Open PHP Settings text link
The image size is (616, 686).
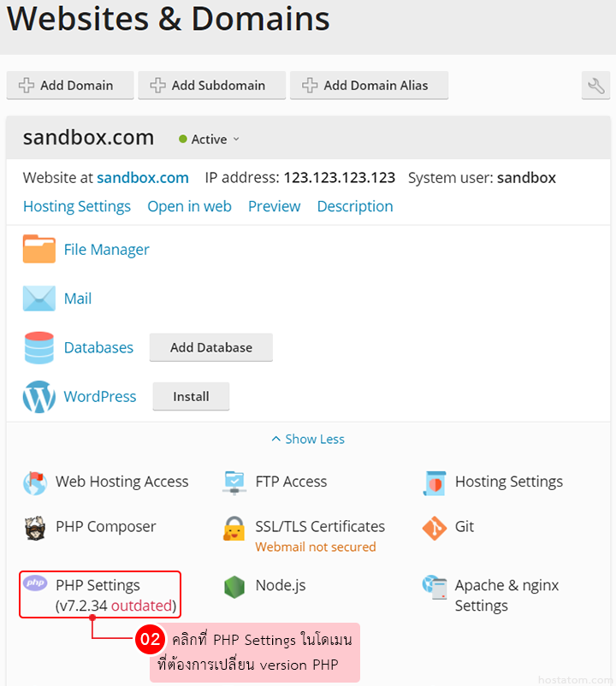[x=98, y=585]
